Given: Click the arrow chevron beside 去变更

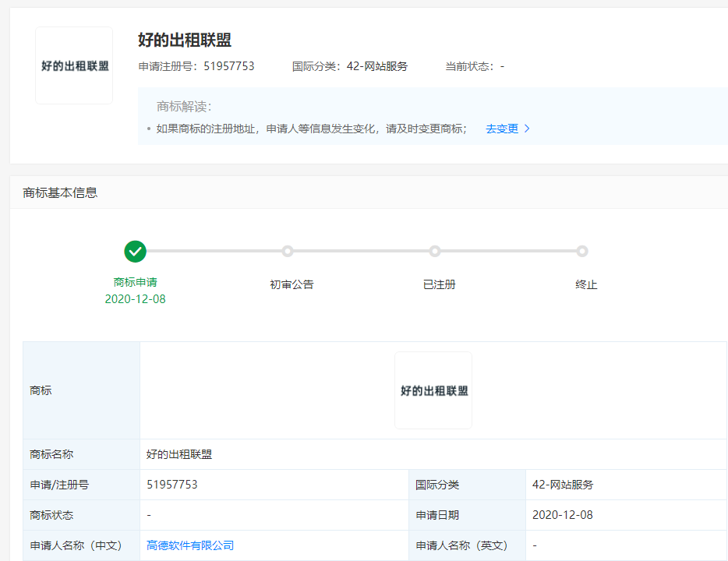Looking at the screenshot, I should tap(528, 129).
